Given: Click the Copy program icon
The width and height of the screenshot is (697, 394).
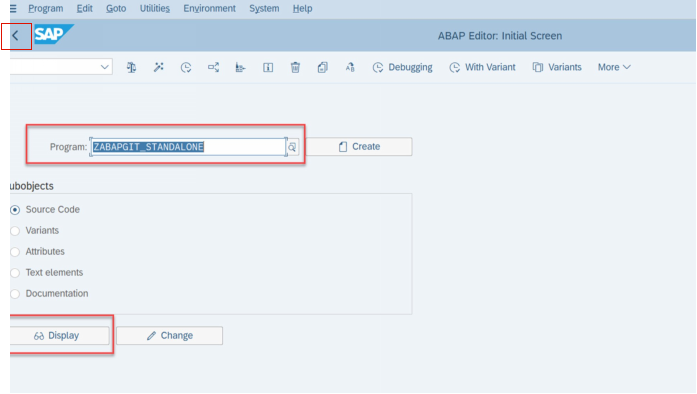Looking at the screenshot, I should click(x=323, y=67).
